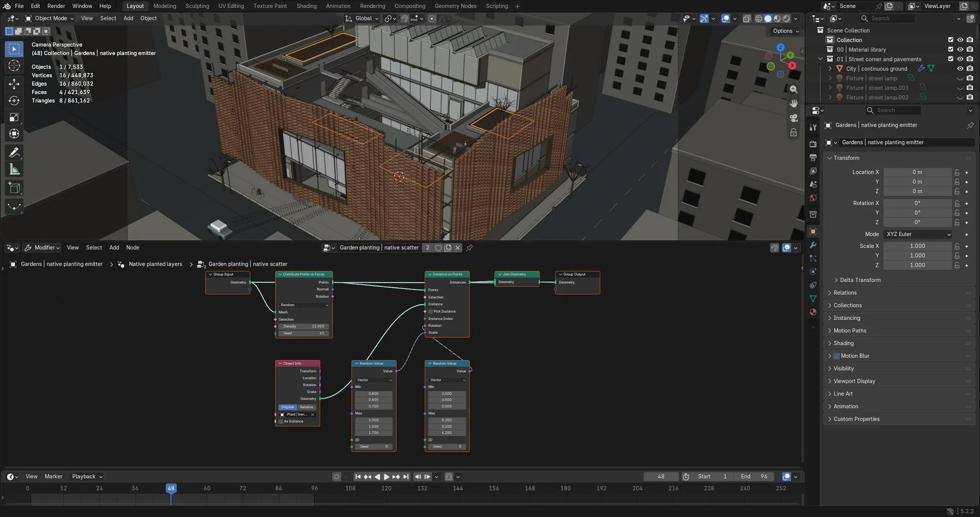This screenshot has height=517, width=980.
Task: Pin the node tree editor
Action: coord(470,248)
